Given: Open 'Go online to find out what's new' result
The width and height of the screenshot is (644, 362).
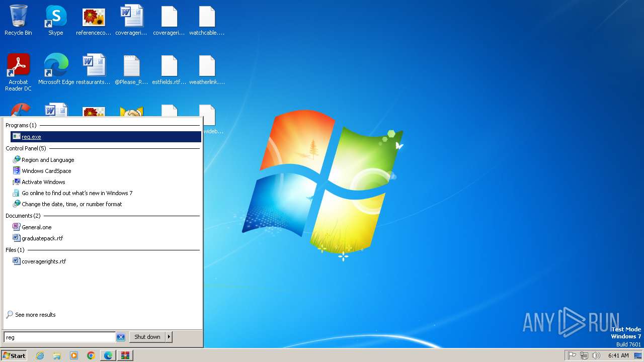Looking at the screenshot, I should (77, 193).
